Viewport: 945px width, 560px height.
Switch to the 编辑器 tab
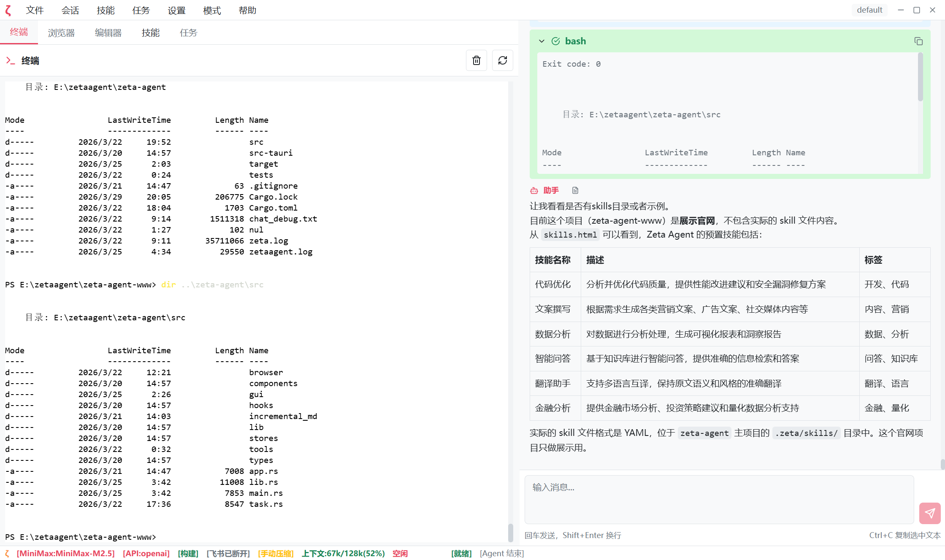point(108,32)
